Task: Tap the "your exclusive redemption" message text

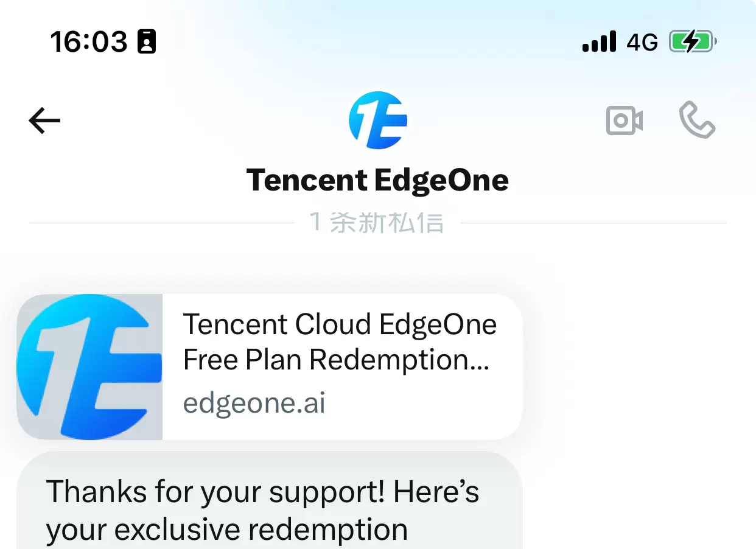Action: tap(227, 530)
